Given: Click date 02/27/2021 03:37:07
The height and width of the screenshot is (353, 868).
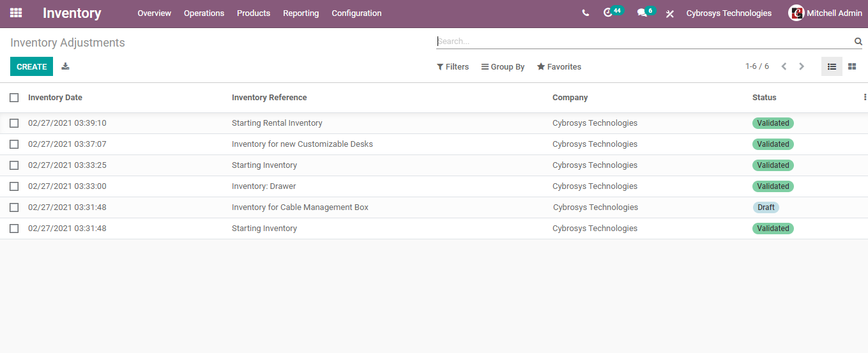Looking at the screenshot, I should [x=67, y=144].
